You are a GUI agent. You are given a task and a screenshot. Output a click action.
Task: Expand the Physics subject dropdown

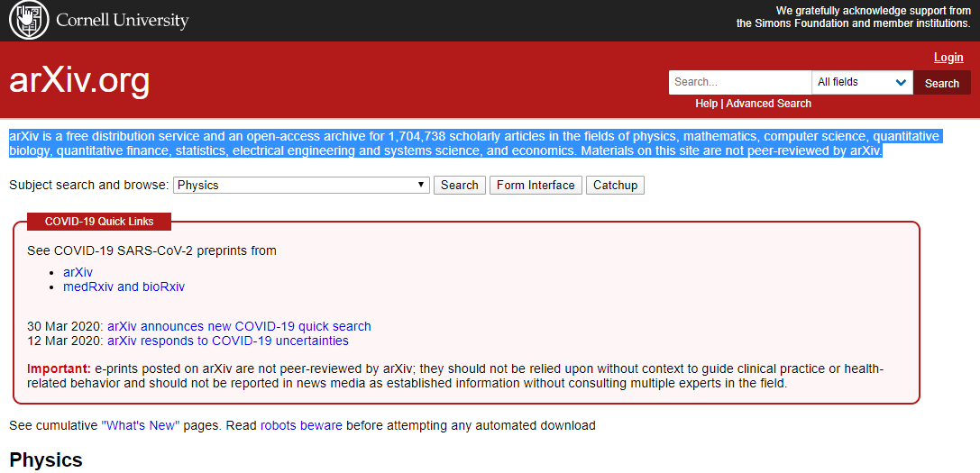(x=301, y=185)
